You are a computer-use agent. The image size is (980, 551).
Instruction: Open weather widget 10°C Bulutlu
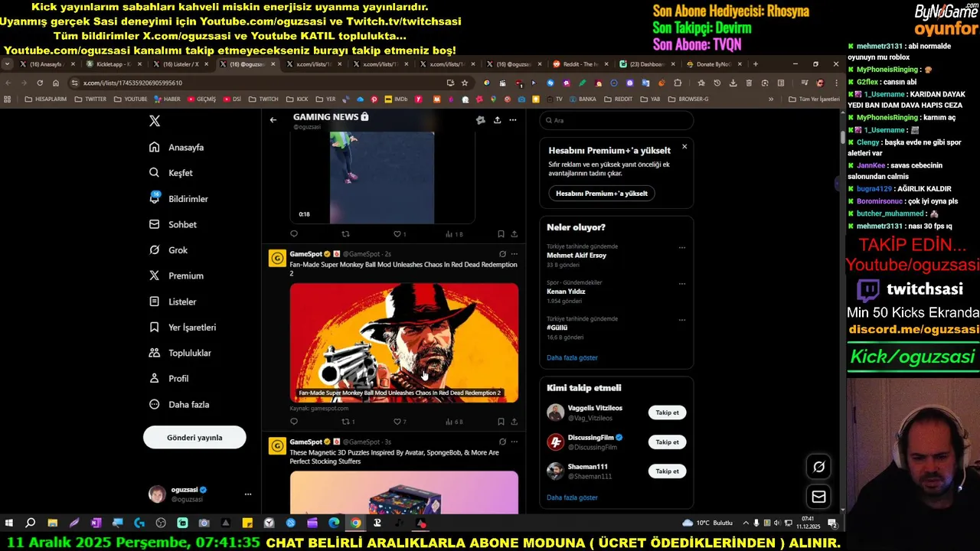(x=708, y=523)
